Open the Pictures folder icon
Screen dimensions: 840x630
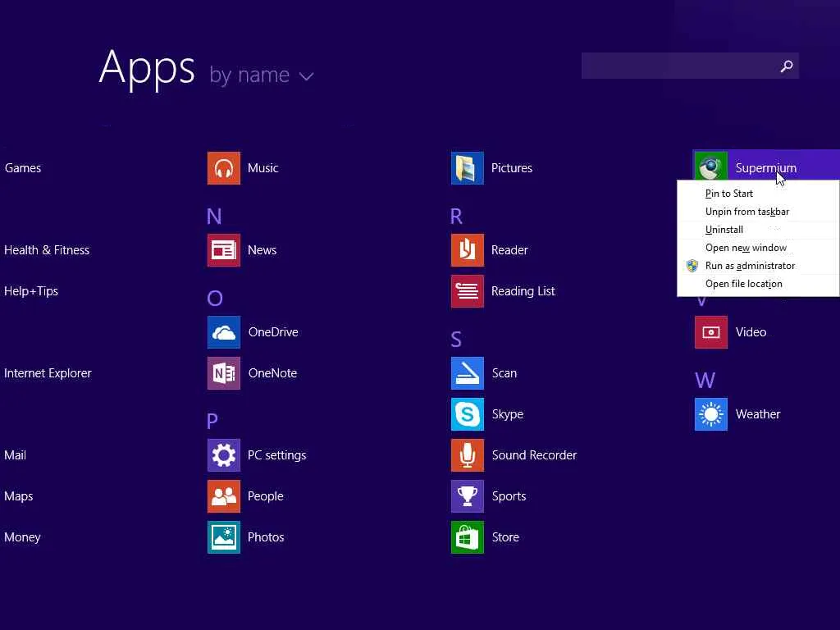pos(467,168)
